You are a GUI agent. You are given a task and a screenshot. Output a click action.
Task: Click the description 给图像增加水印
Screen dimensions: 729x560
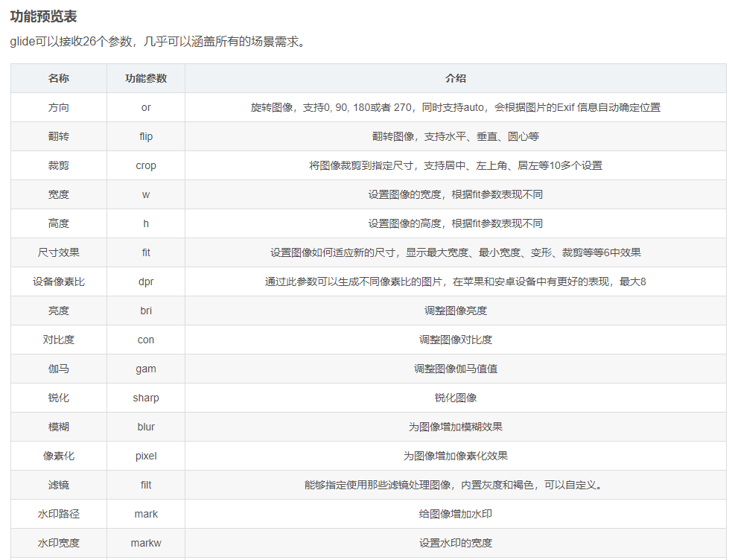[456, 515]
